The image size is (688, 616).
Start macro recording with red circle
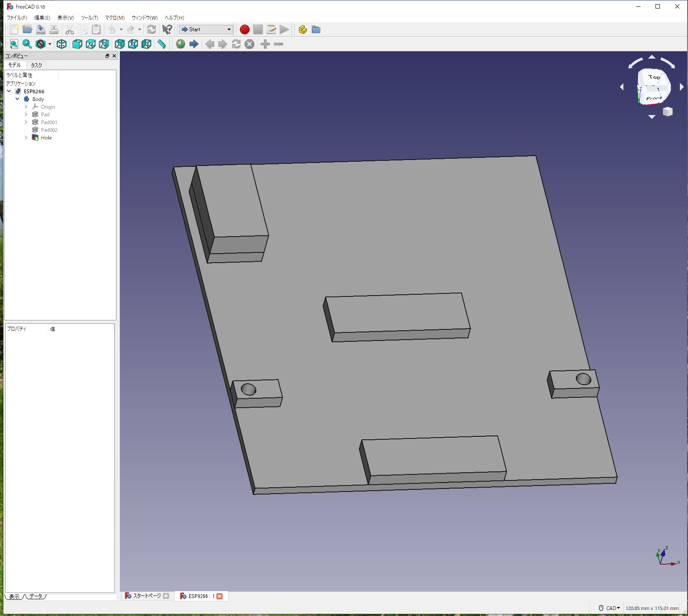click(245, 30)
